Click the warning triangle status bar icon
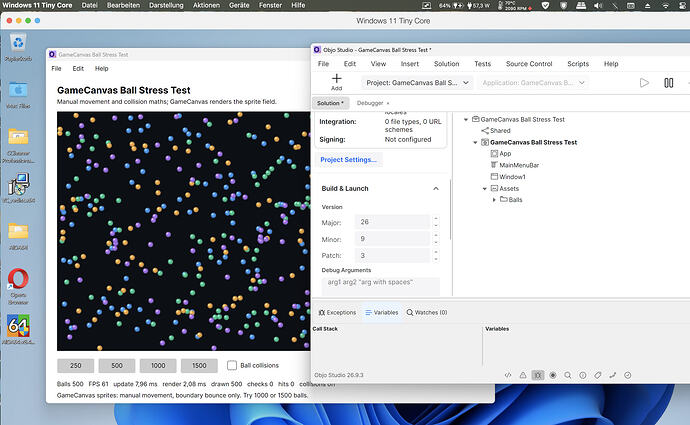 click(523, 375)
